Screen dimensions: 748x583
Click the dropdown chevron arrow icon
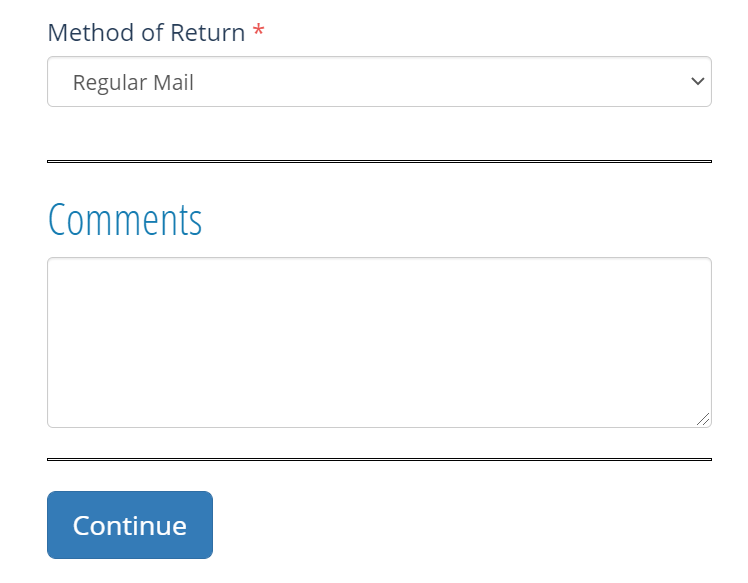pos(697,82)
